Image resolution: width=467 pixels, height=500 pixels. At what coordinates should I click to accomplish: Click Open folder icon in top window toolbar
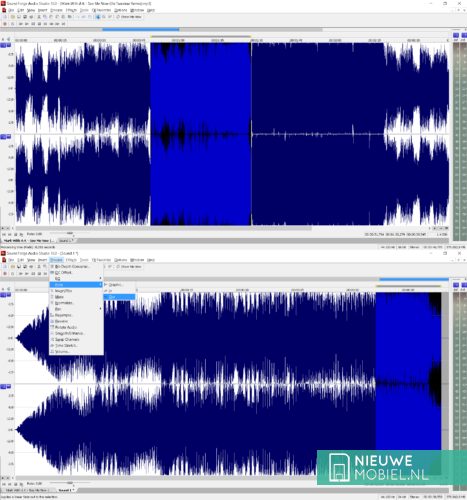tap(13, 17)
